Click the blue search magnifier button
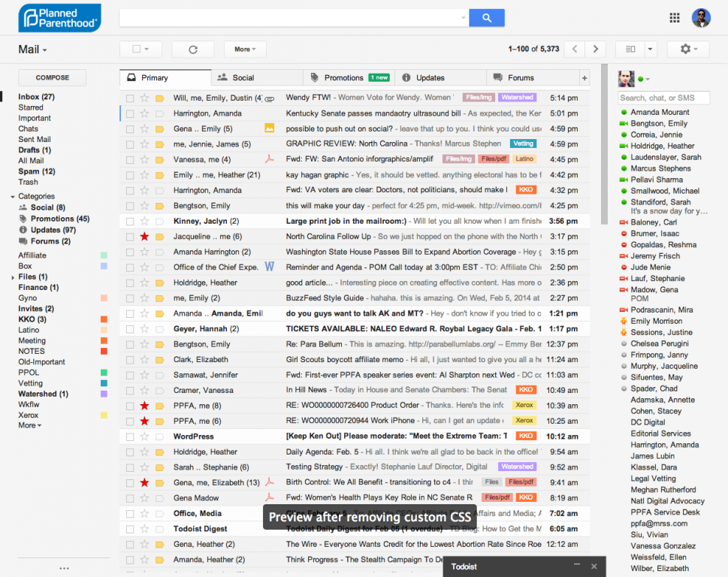 click(x=487, y=17)
